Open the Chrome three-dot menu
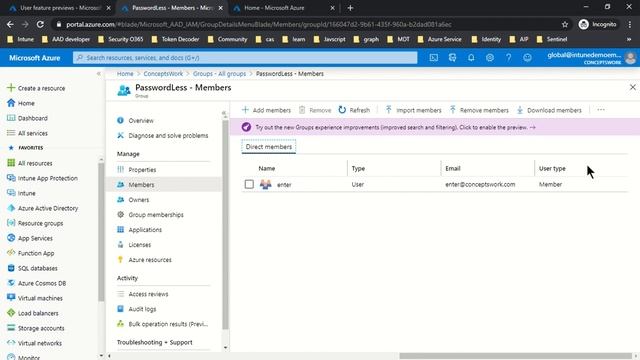This screenshot has width=640, height=360. tap(630, 24)
